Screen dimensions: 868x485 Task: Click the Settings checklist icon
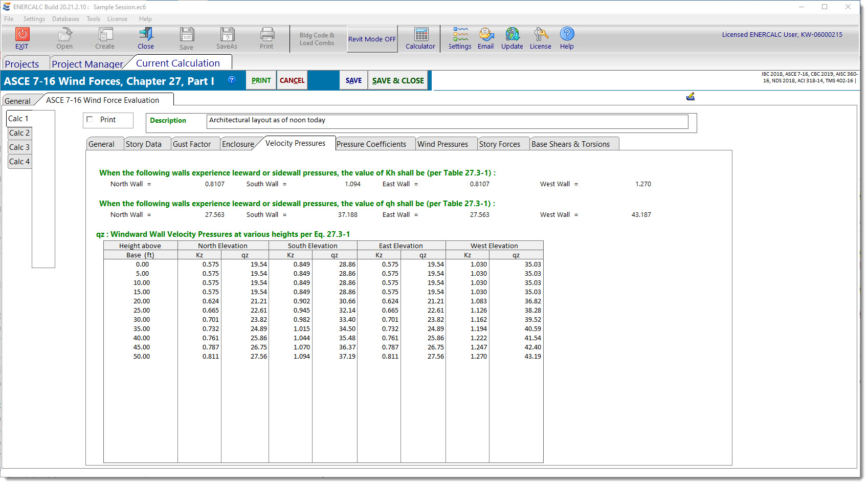tap(460, 35)
